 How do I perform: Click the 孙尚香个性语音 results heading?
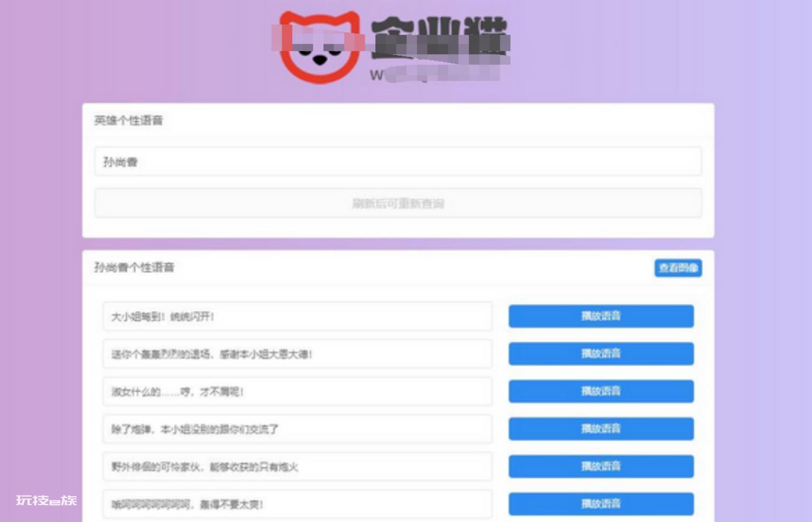click(134, 268)
